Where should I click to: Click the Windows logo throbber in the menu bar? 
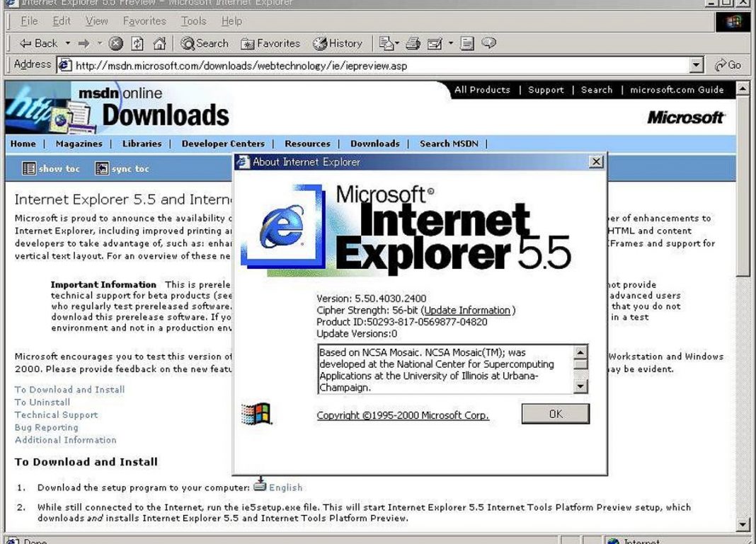pos(733,22)
